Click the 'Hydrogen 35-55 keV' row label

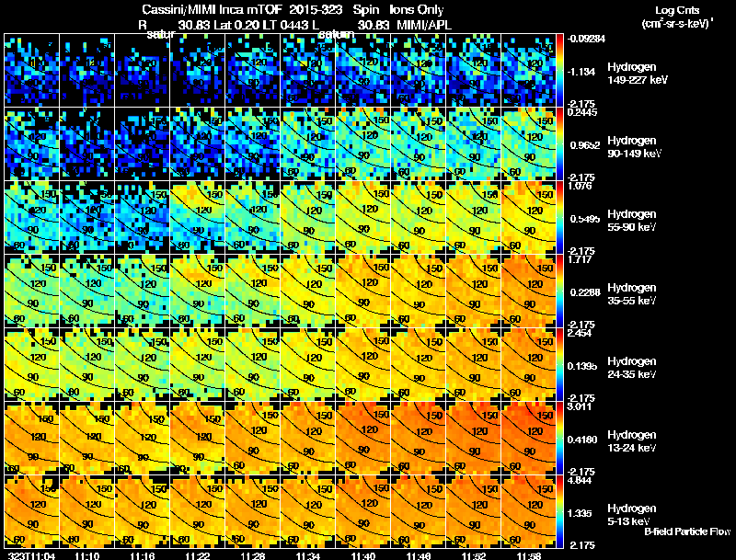pyautogui.click(x=632, y=294)
